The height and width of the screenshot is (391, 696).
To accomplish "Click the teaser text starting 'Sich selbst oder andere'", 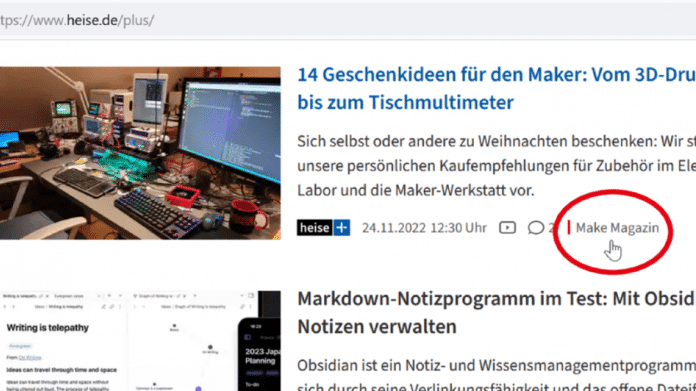I will (x=496, y=166).
